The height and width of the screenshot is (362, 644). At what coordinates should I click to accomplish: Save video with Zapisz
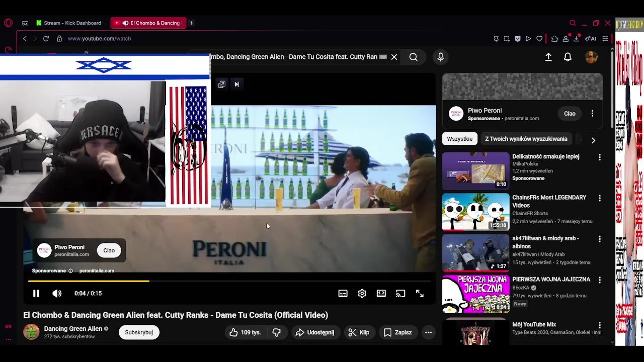397,332
